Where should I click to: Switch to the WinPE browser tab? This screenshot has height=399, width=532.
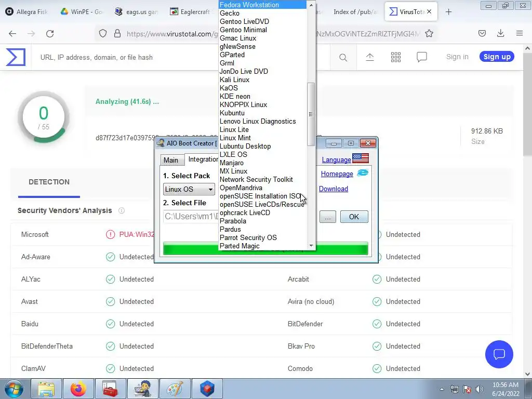click(x=82, y=12)
